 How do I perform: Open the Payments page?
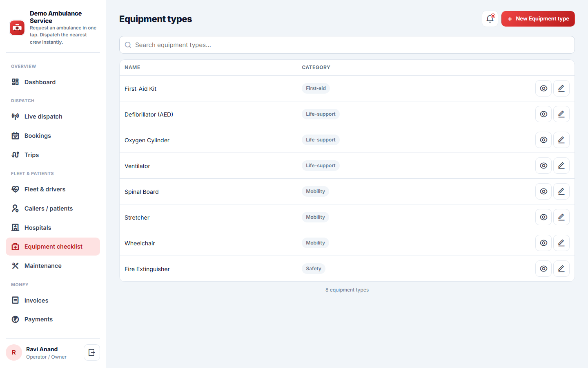pos(53,319)
